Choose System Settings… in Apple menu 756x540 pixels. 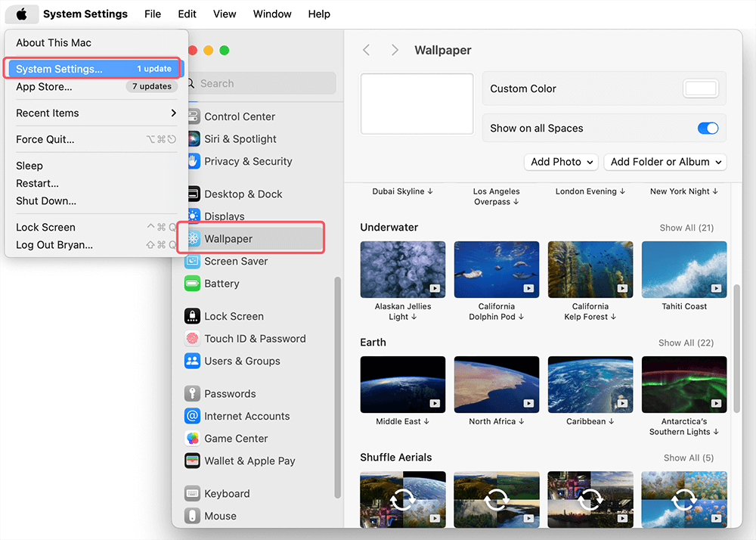[x=59, y=69]
